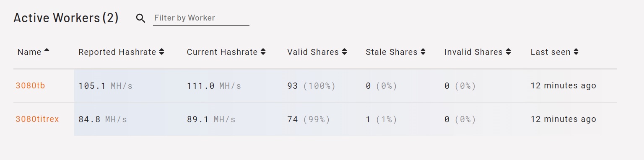
Task: Sort table by Valid Shares header
Action: pyautogui.click(x=313, y=52)
